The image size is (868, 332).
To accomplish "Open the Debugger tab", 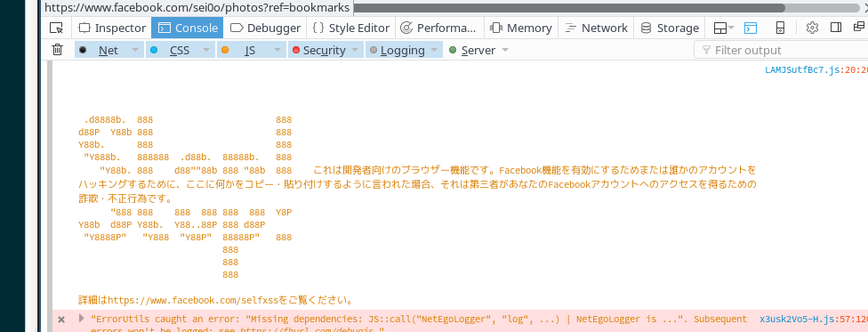I will click(x=265, y=28).
